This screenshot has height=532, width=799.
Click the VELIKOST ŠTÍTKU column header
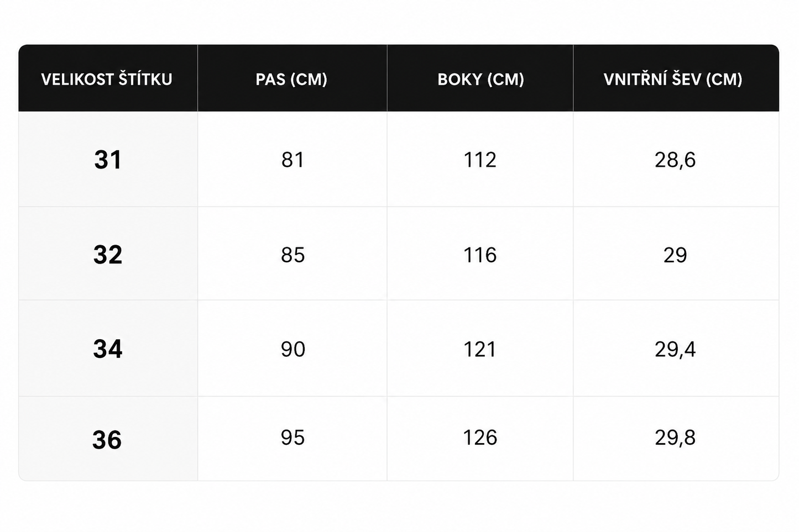pos(108,78)
